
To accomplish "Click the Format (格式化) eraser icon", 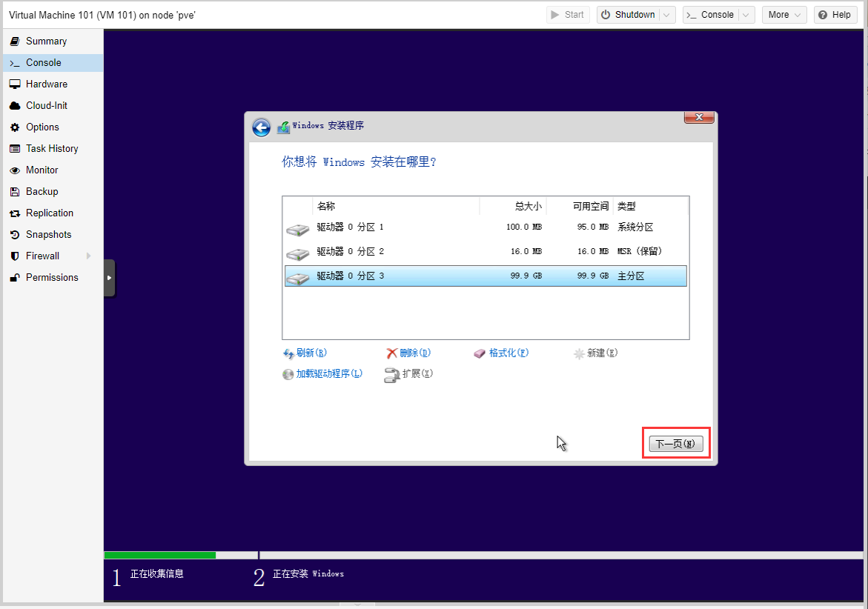I will [480, 353].
